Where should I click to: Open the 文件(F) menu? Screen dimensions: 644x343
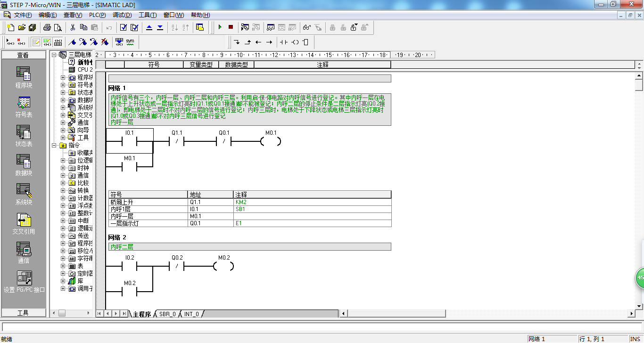tap(23, 15)
